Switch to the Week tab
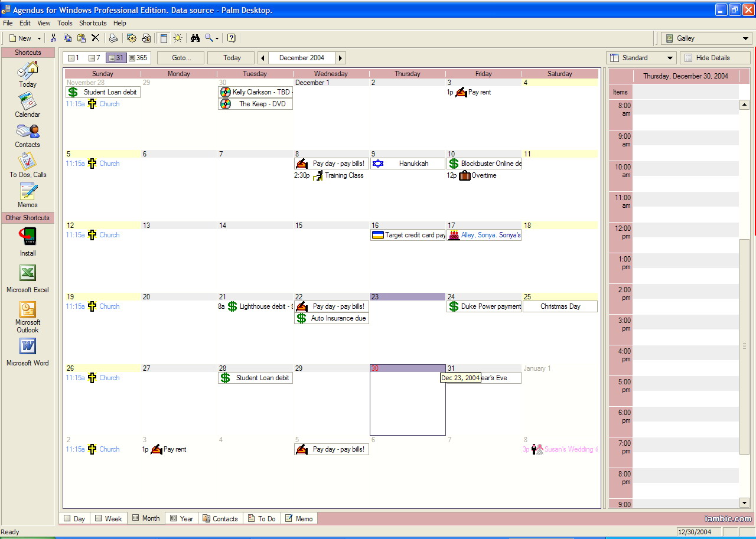Image resolution: width=756 pixels, height=539 pixels. [109, 518]
